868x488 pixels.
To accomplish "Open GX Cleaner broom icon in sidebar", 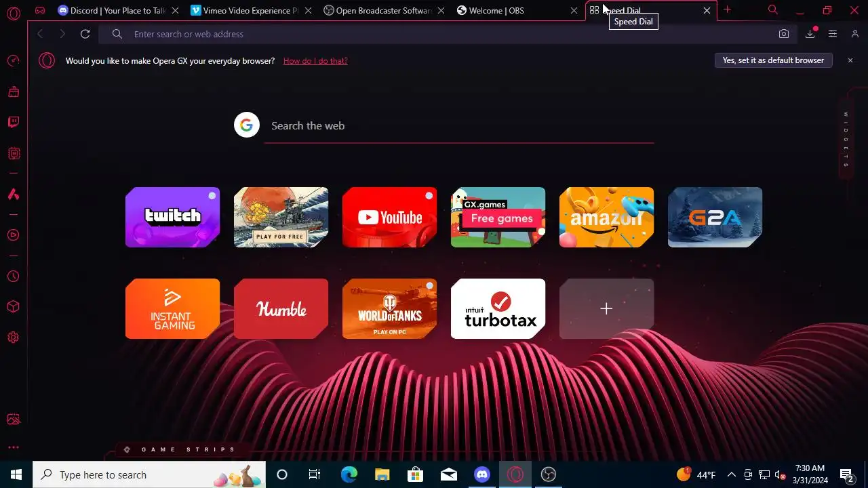I will click(x=14, y=91).
